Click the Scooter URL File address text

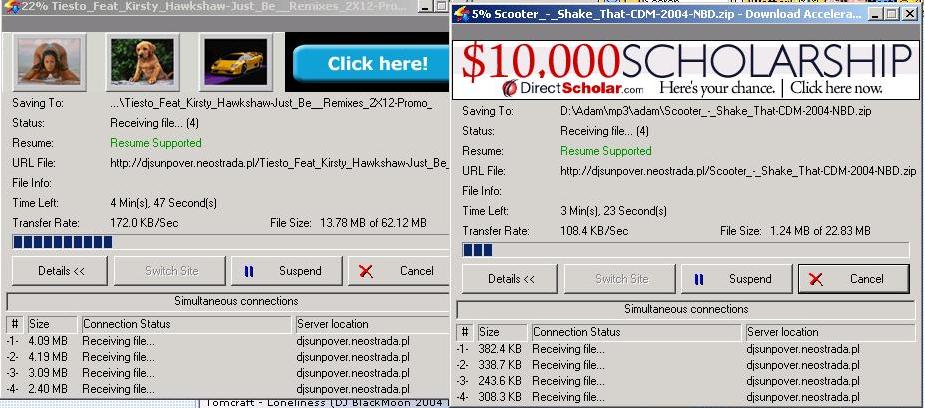pyautogui.click(x=738, y=171)
